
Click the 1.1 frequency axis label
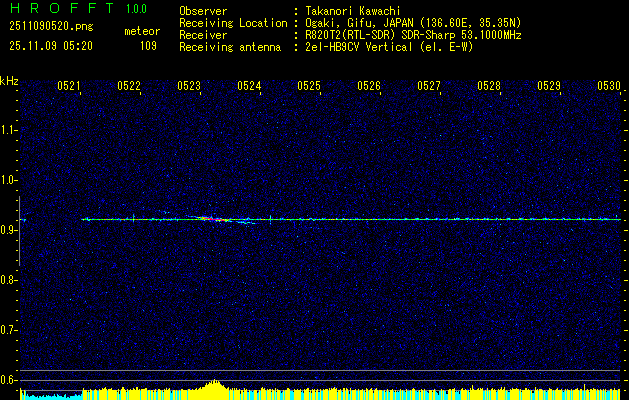9,130
